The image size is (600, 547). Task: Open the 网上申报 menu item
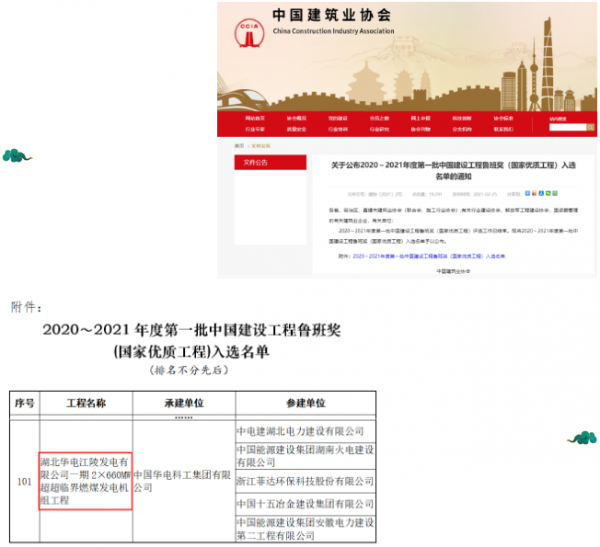coord(421,118)
